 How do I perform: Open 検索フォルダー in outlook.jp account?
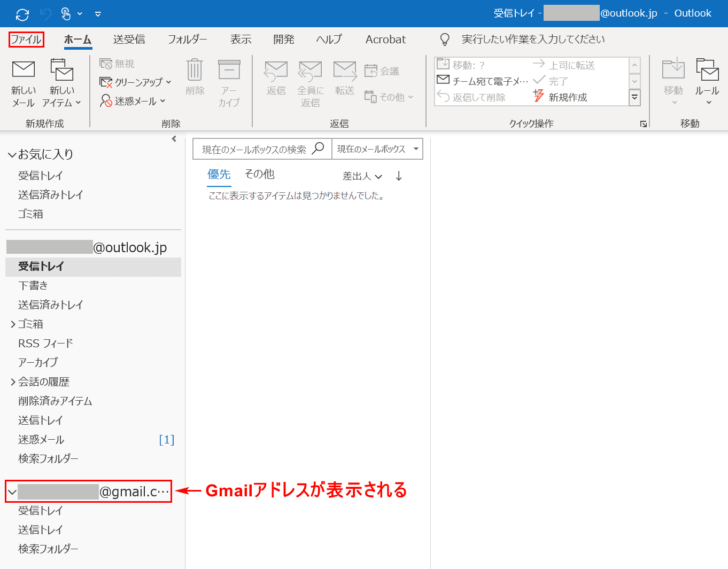click(48, 458)
